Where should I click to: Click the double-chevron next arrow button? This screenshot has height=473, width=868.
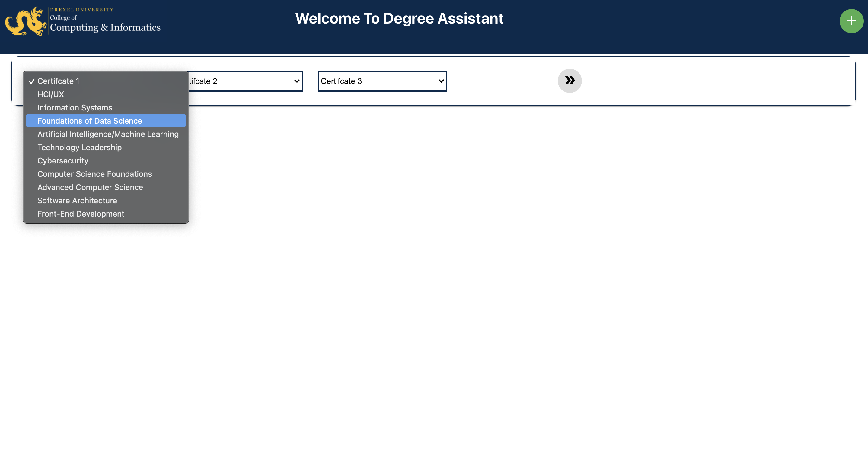570,81
